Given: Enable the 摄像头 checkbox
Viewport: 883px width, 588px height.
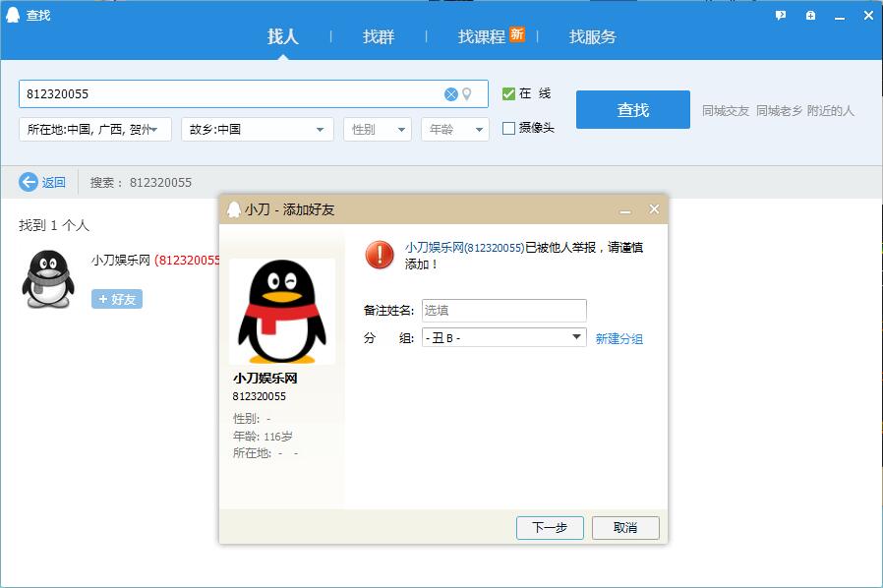Looking at the screenshot, I should pyautogui.click(x=508, y=128).
